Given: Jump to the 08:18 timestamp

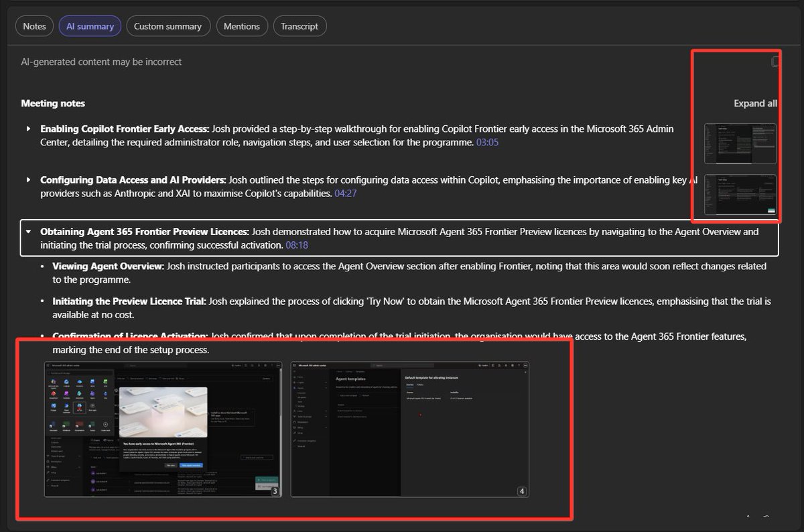Looking at the screenshot, I should pos(297,245).
